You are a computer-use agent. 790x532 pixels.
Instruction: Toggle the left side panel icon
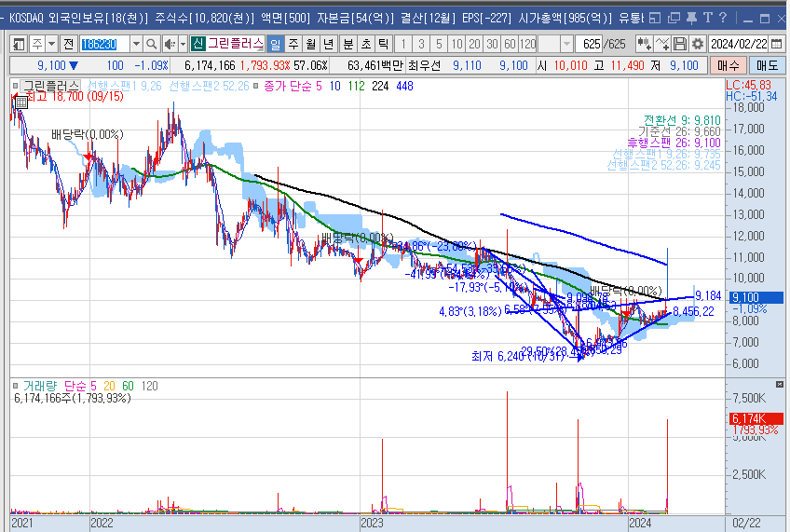[x=19, y=45]
